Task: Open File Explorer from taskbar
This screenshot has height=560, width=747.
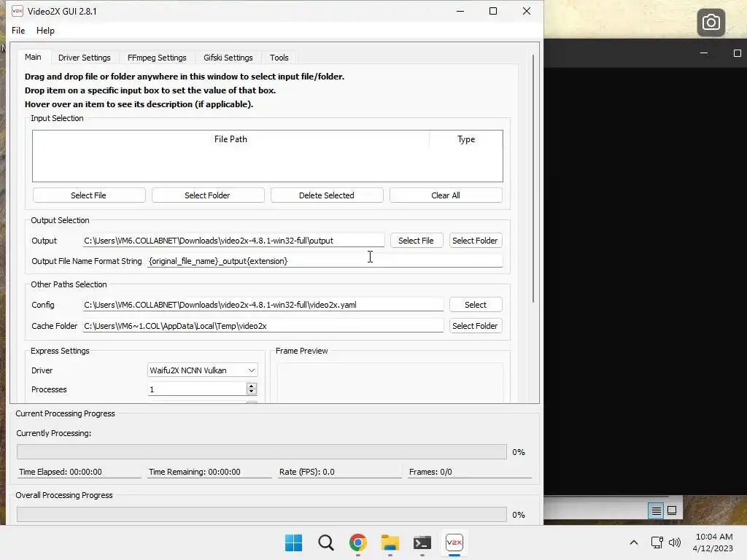Action: click(390, 542)
